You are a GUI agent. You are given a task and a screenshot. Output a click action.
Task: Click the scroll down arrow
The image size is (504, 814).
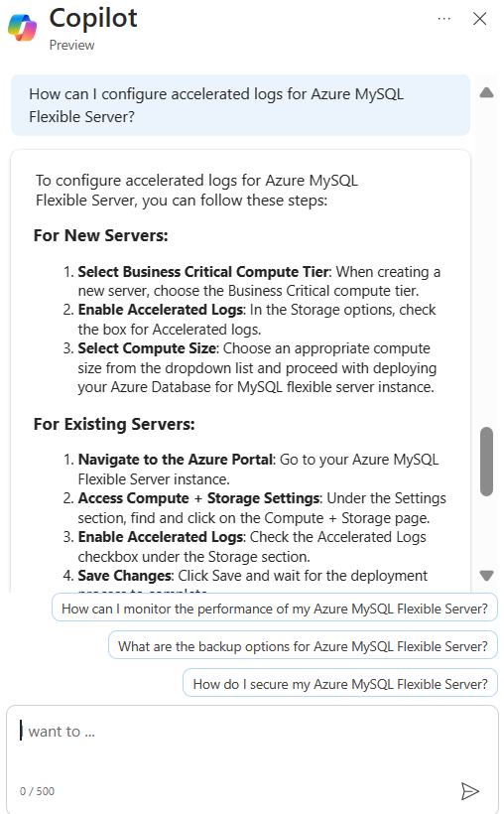(486, 575)
